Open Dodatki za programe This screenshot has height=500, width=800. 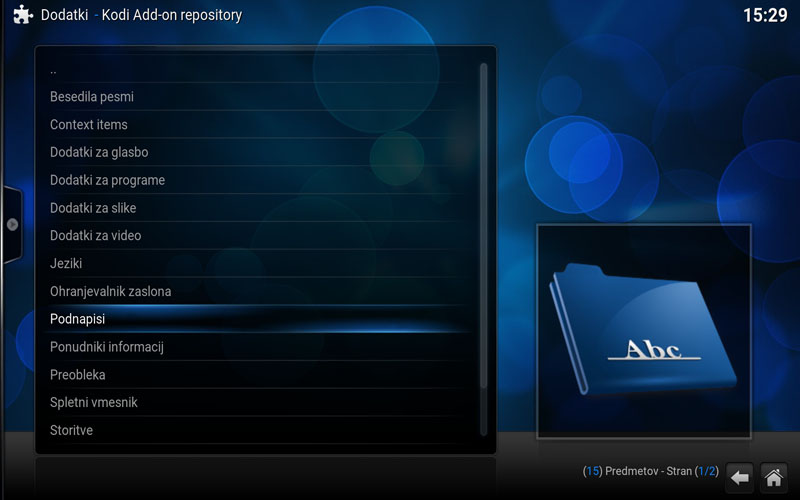(x=107, y=180)
